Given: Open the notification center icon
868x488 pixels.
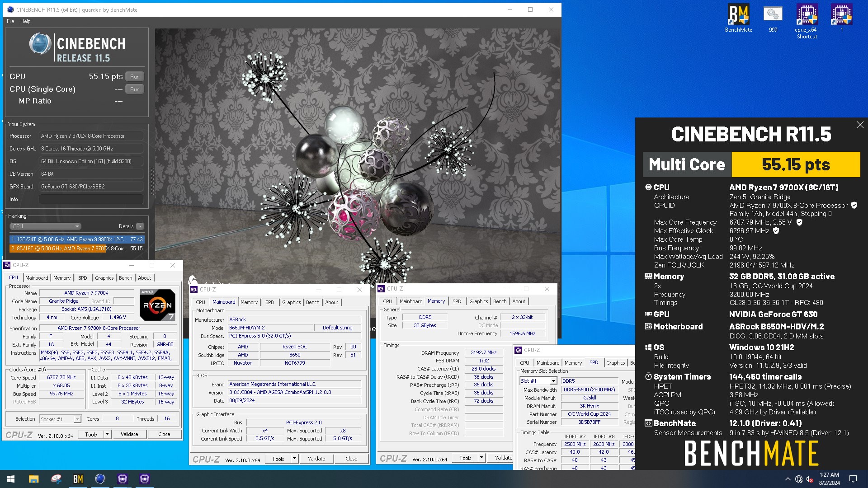Looking at the screenshot, I should pos(853,479).
